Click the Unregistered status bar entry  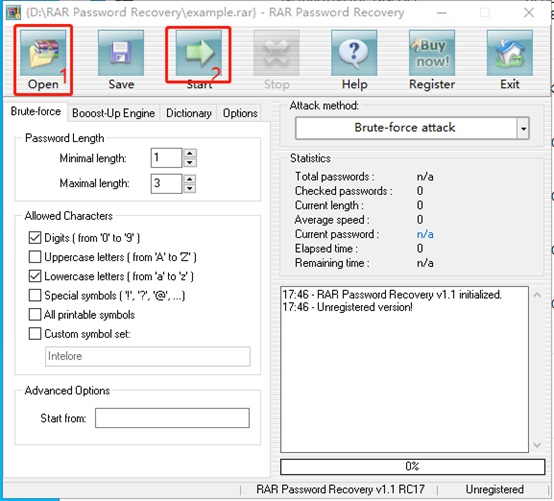(494, 489)
